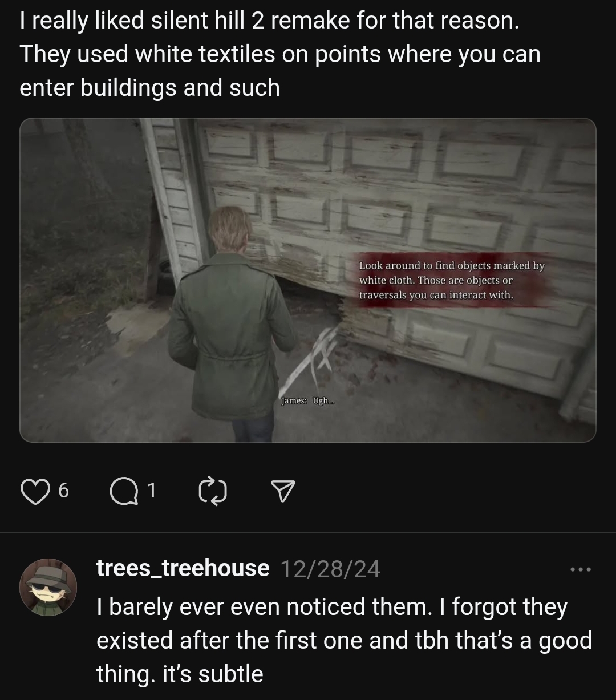616x700 pixels.
Task: Open replies via the speech bubble icon
Action: (123, 491)
